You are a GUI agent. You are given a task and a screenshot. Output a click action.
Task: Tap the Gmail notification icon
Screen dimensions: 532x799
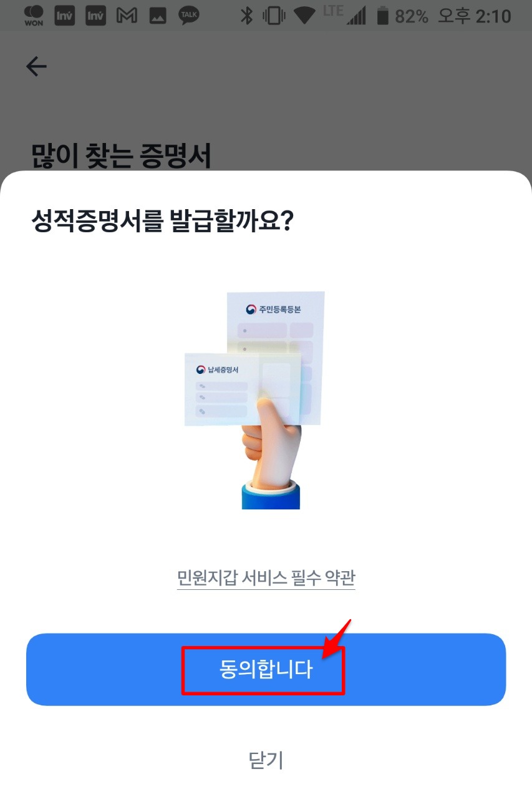click(x=127, y=16)
